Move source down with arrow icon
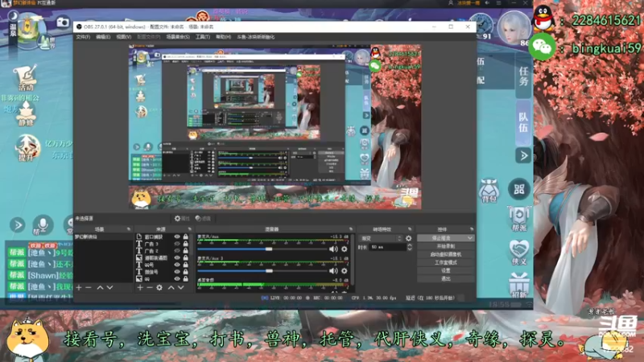 (180, 288)
